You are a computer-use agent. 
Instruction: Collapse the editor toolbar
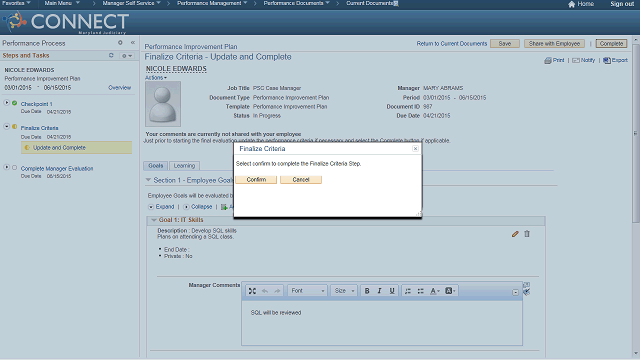pyautogui.click(x=516, y=292)
